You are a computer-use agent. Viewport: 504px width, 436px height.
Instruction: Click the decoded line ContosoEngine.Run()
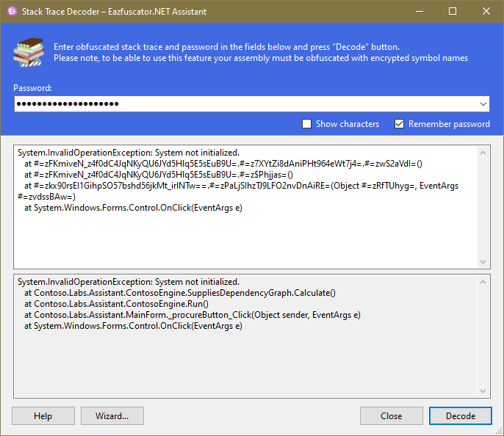click(x=116, y=304)
